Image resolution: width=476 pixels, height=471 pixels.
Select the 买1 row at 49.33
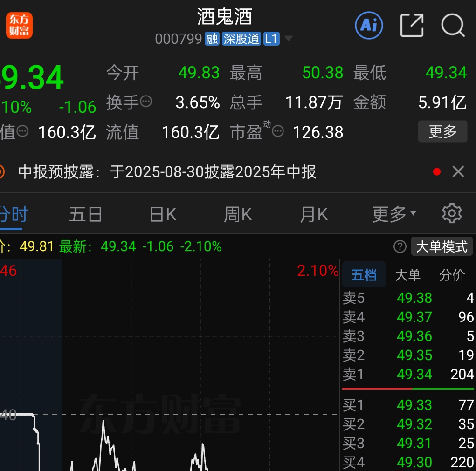point(408,405)
